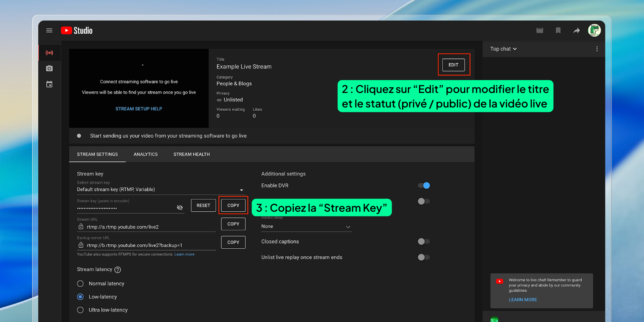Click the masked Stream key field
The image size is (644, 322).
coord(130,208)
